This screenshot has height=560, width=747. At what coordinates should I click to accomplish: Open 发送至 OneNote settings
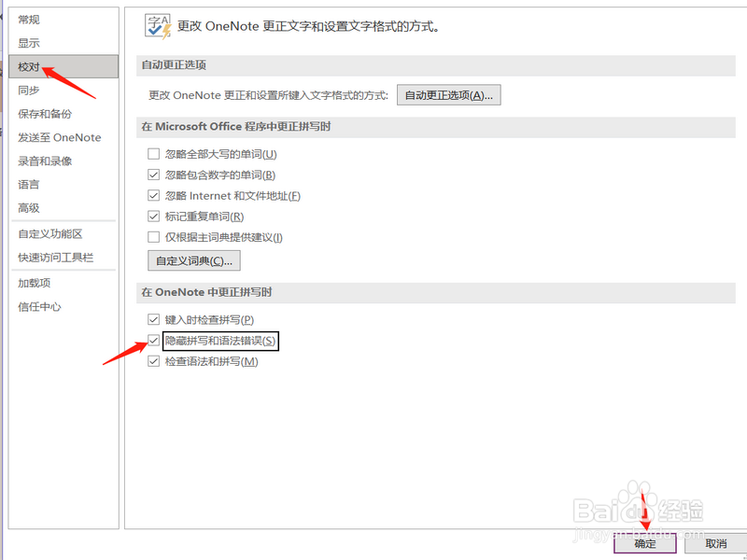[x=60, y=137]
